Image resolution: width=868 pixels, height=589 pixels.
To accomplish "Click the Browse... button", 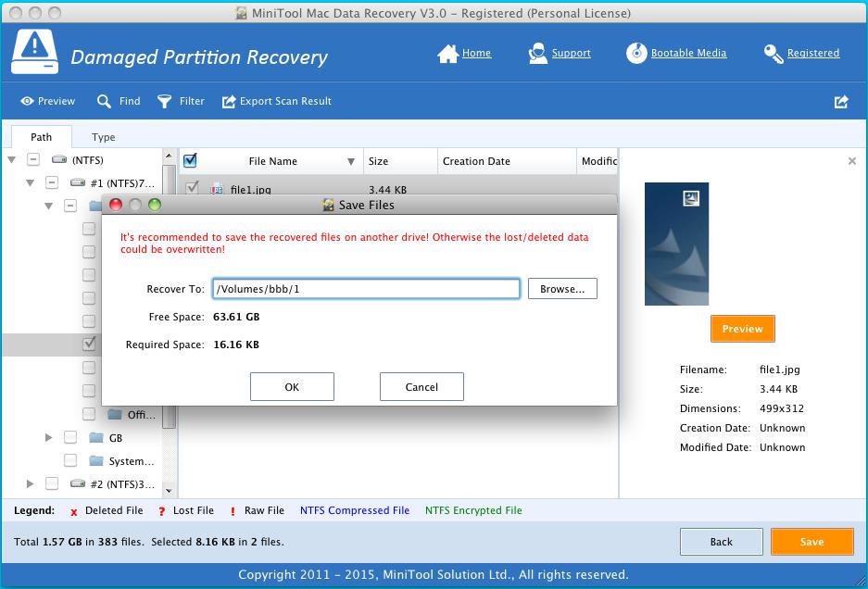I will [562, 289].
